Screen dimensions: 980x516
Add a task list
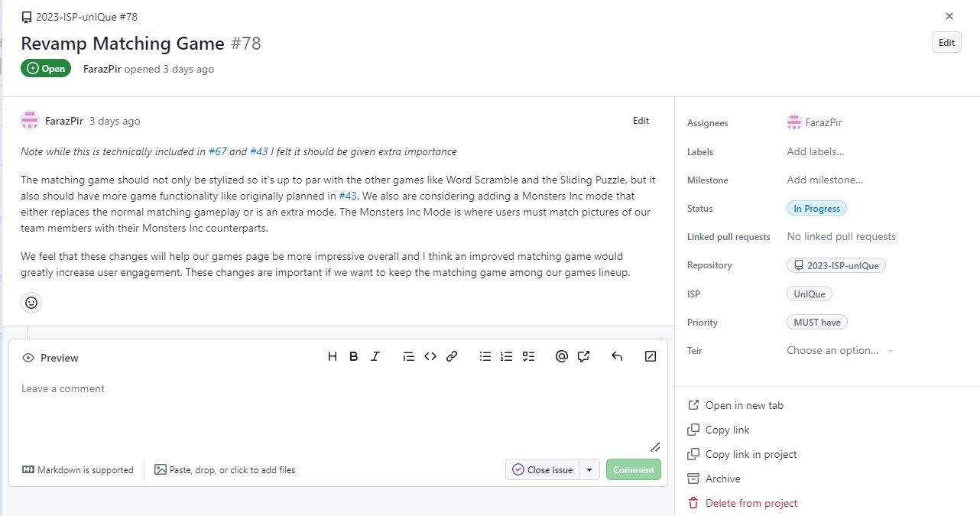528,355
